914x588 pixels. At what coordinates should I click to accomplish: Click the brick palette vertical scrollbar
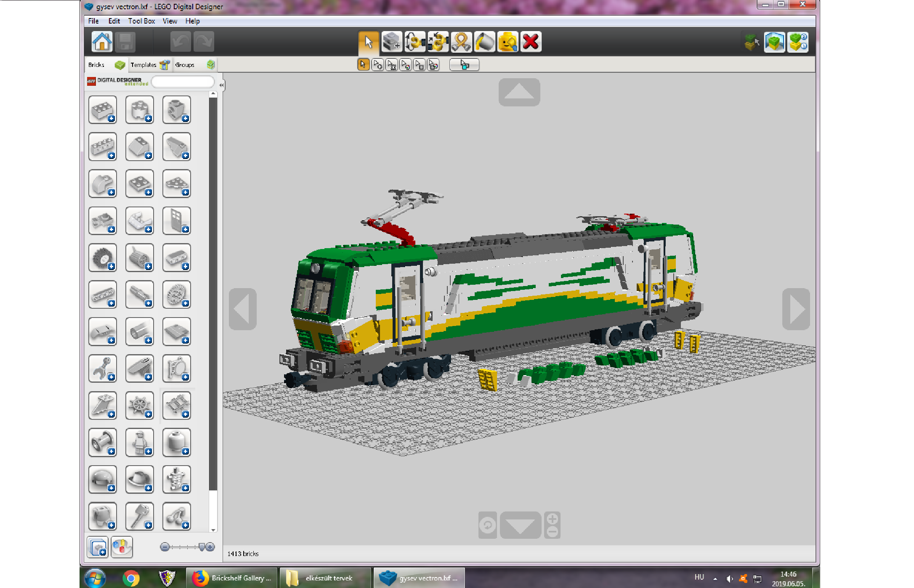click(213, 294)
